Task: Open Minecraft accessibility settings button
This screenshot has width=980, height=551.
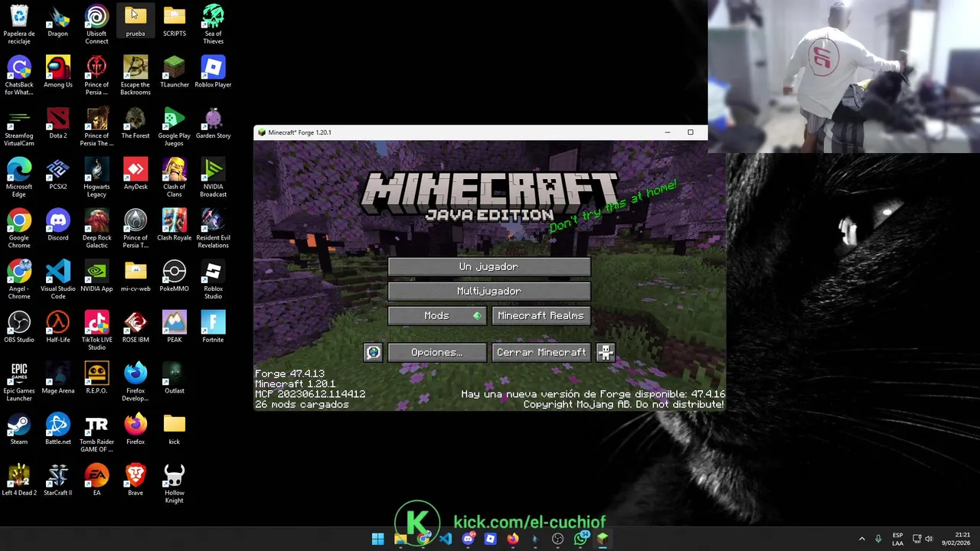Action: [606, 352]
